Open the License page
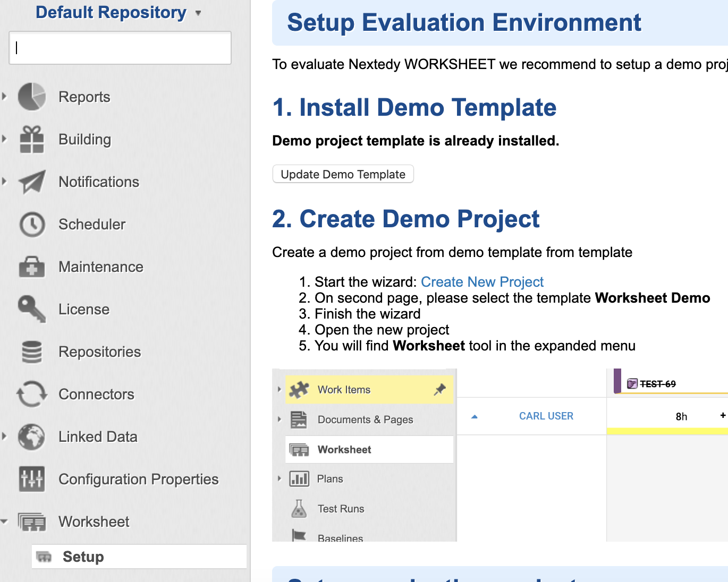The image size is (728, 582). coord(84,309)
